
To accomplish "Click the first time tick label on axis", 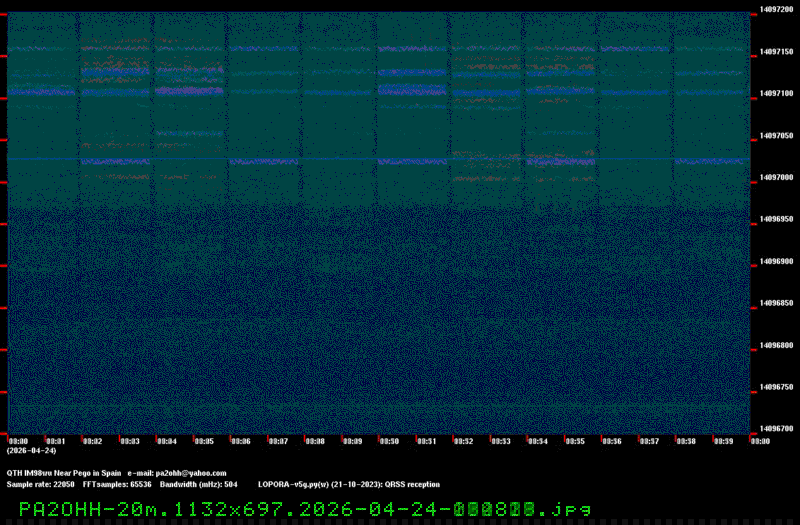I will point(18,441).
